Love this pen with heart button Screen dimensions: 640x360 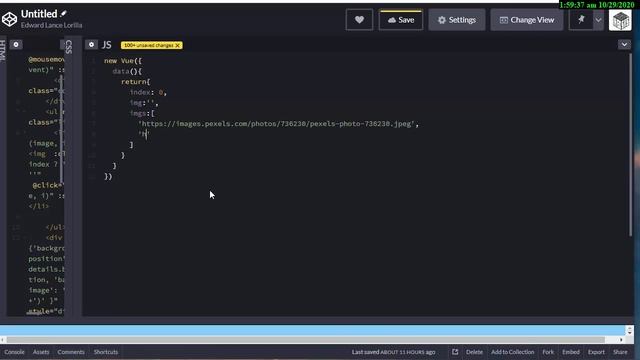pyautogui.click(x=359, y=20)
